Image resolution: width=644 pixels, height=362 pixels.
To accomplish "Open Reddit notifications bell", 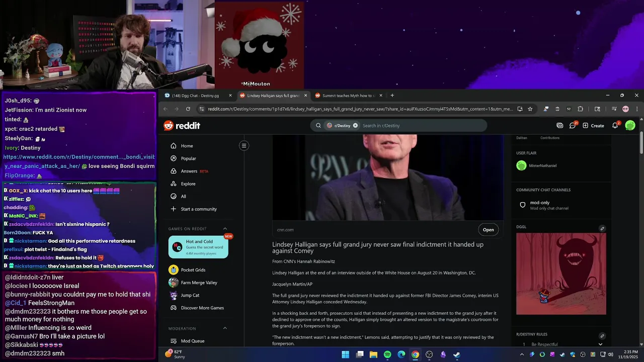I will (x=615, y=126).
